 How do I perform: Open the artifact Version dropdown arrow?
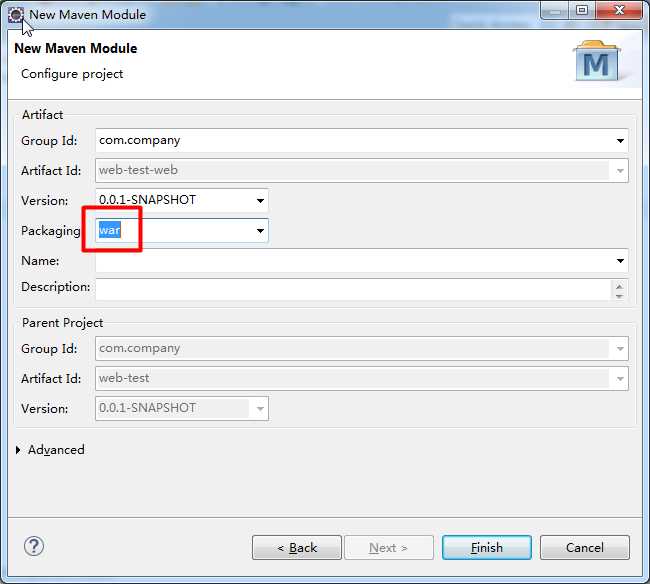pos(260,201)
